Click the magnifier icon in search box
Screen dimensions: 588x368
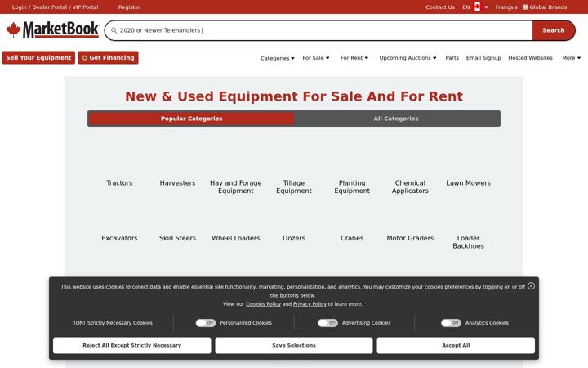(114, 30)
